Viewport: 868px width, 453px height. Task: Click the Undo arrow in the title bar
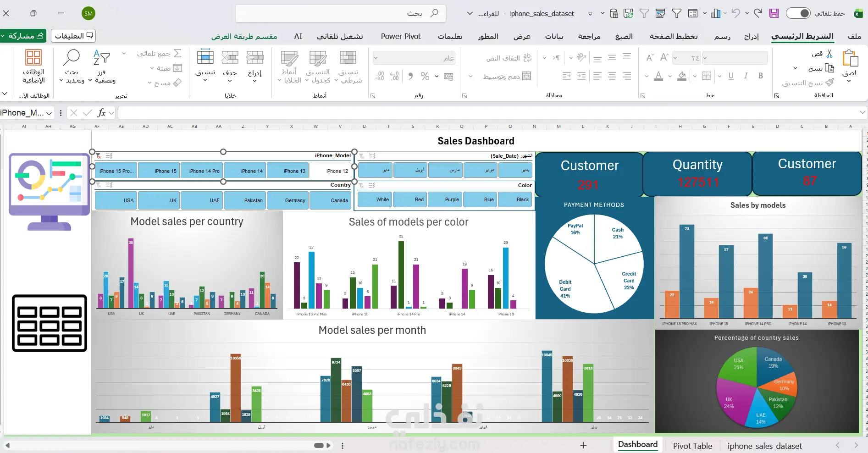click(x=736, y=13)
